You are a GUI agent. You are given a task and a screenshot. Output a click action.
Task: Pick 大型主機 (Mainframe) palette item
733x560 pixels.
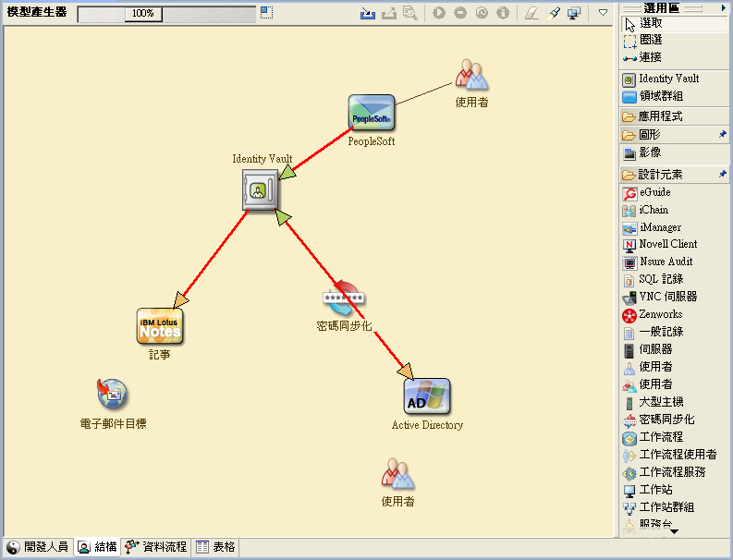click(676, 402)
